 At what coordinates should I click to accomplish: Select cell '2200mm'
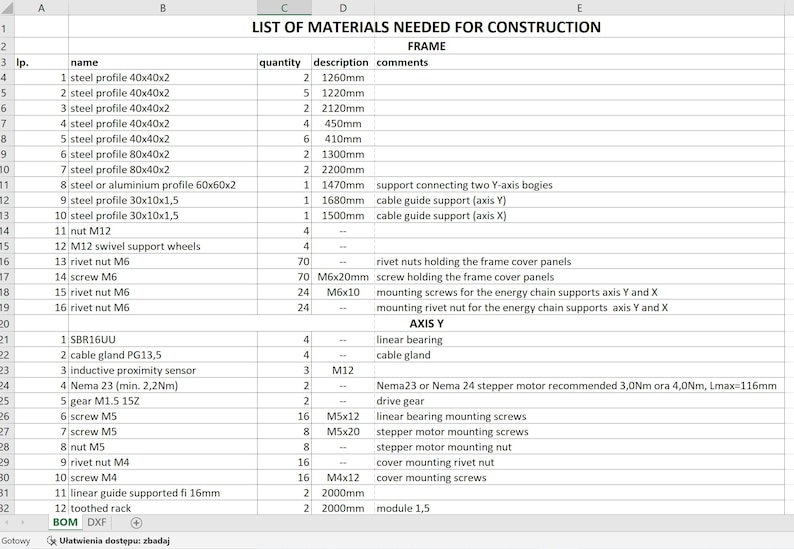point(343,170)
